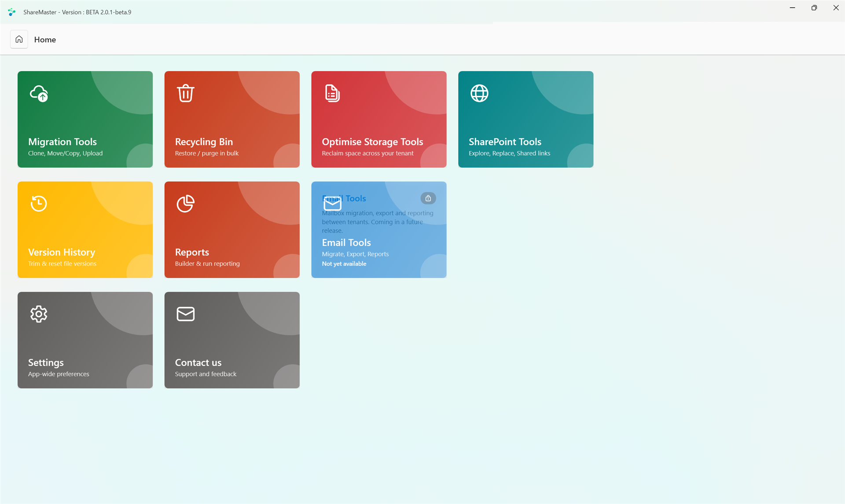845x504 pixels.
Task: Click the Home breadcrumb label
Action: coord(45,40)
